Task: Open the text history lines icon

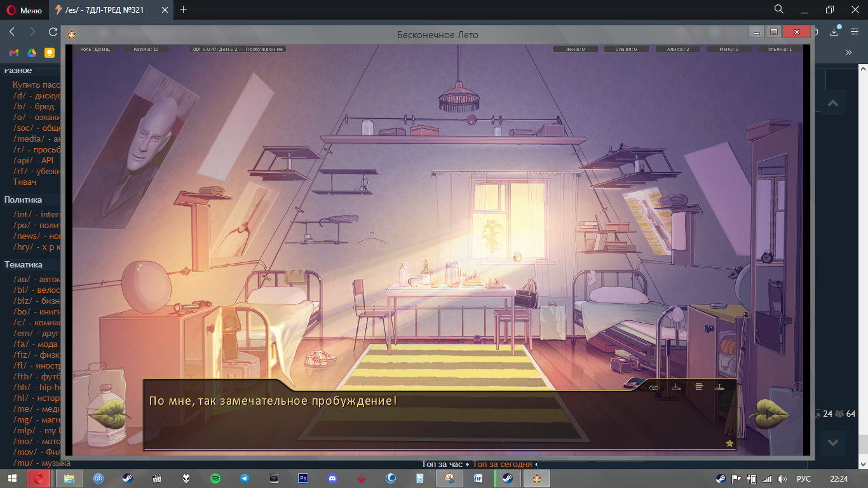Action: pyautogui.click(x=699, y=386)
